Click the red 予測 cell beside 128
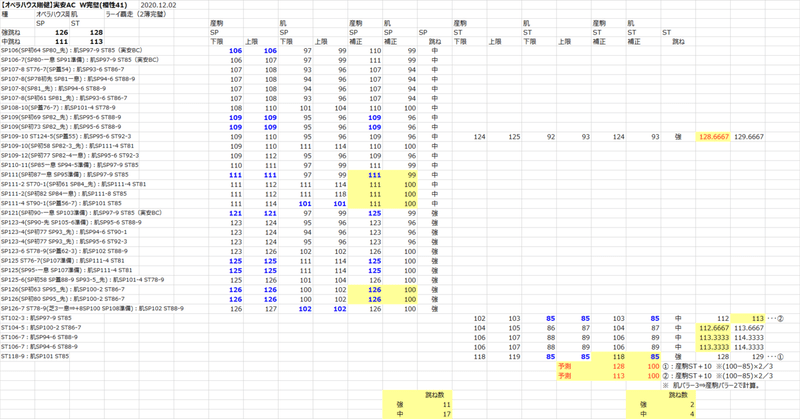The width and height of the screenshot is (800, 419). point(564,366)
